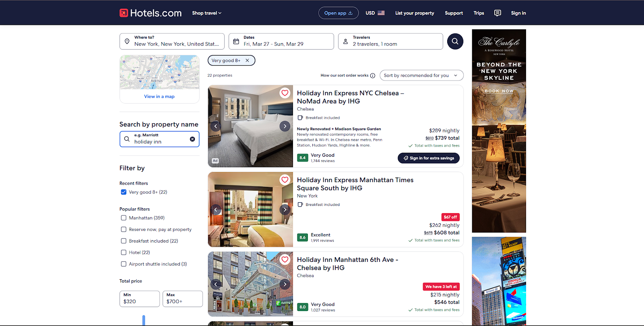Viewport: 644px width, 326px height.
Task: Click the Min total price field
Action: [139, 299]
